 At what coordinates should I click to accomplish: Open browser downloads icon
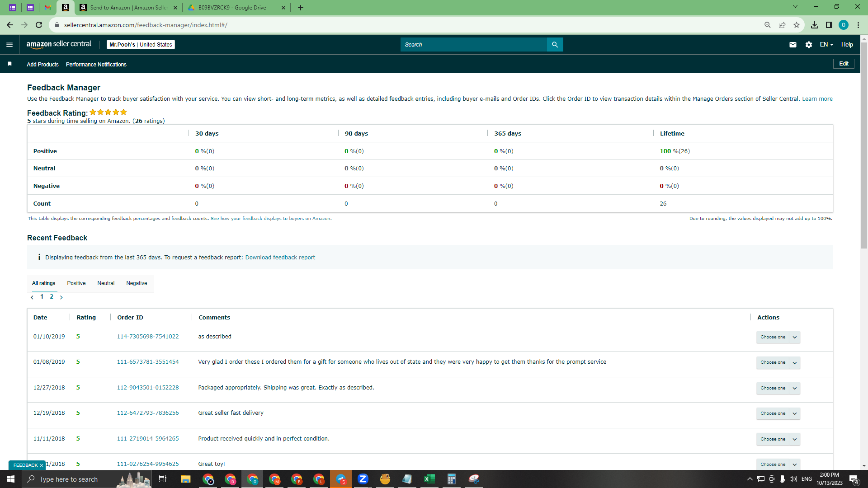pyautogui.click(x=815, y=25)
